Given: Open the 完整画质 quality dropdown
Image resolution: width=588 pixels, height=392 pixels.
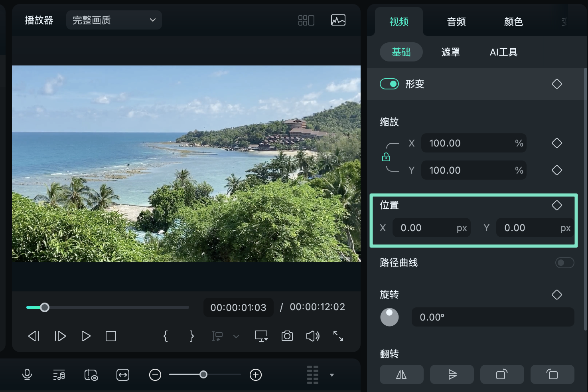Looking at the screenshot, I should tap(114, 20).
